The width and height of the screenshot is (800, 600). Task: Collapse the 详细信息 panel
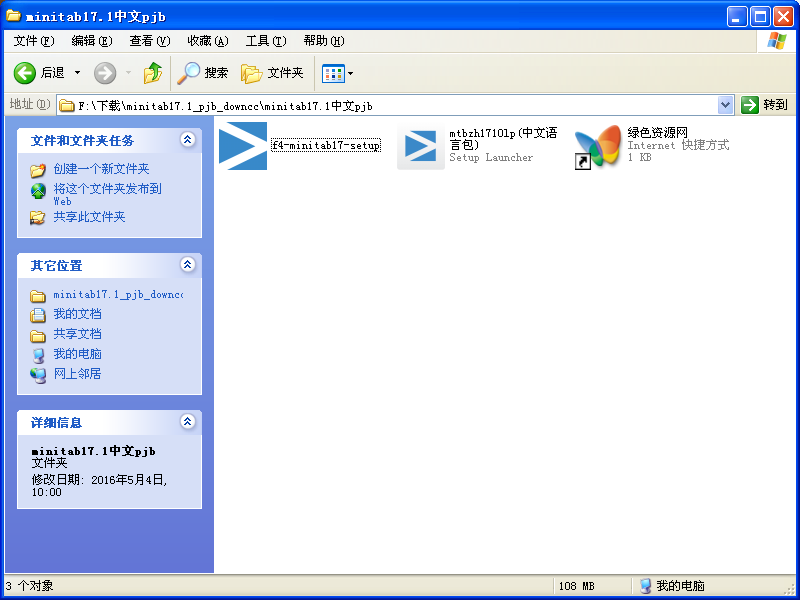[x=188, y=421]
